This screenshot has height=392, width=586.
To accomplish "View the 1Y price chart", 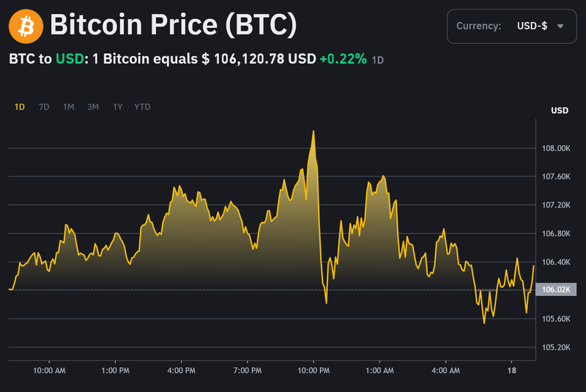I will pos(118,107).
